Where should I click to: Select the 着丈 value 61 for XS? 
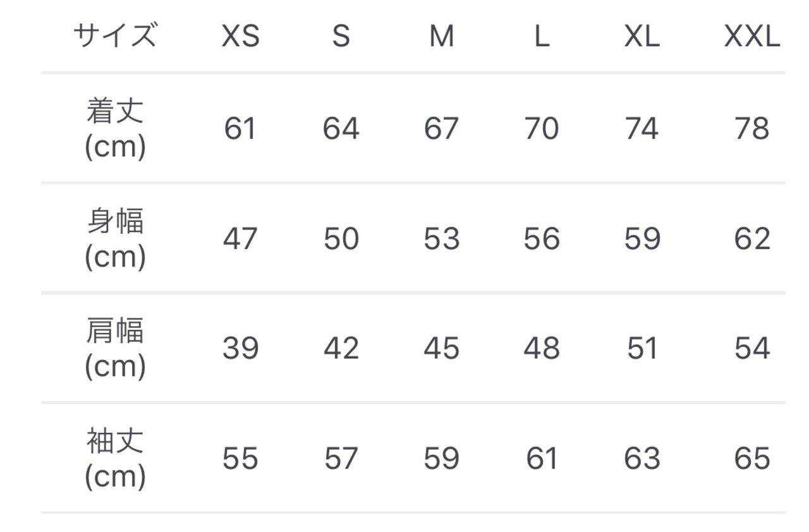click(240, 129)
